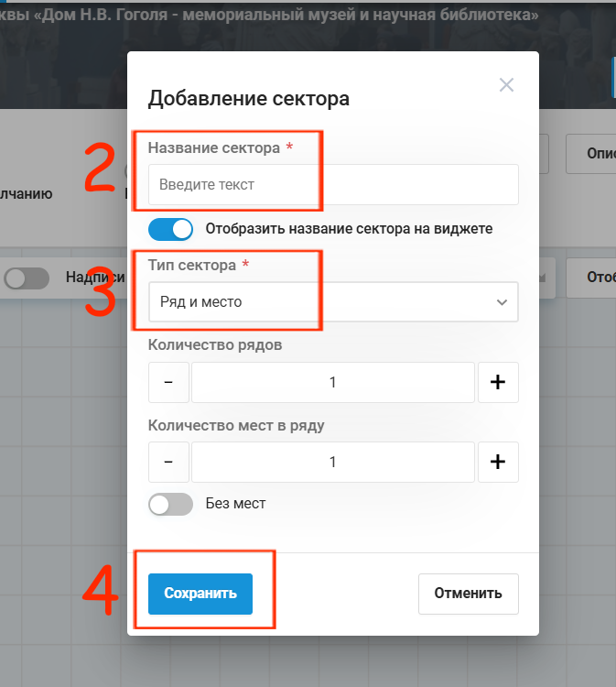Screen dimensions: 616x687
Task: Increase Количество мест в ряду with plus
Action: pos(498,462)
